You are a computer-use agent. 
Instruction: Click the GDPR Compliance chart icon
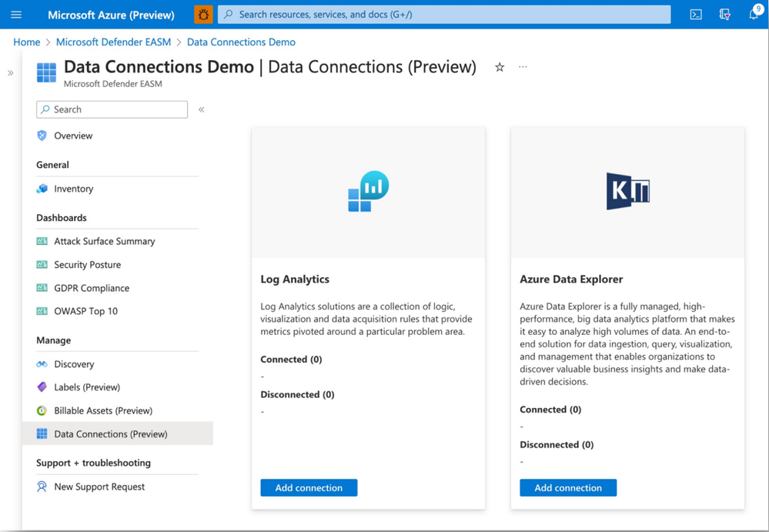click(x=42, y=288)
